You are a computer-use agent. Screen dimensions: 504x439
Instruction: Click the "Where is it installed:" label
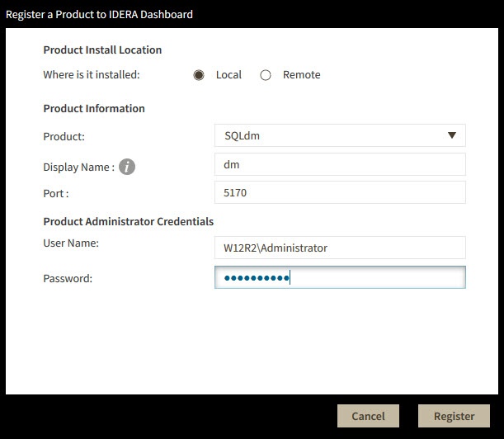(92, 75)
